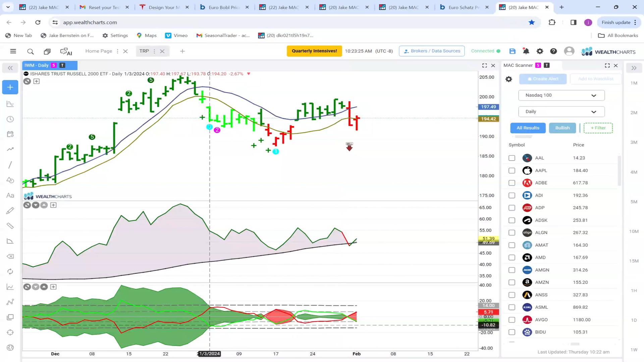The height and width of the screenshot is (362, 644).
Task: Open the user account avatar
Action: tap(569, 51)
